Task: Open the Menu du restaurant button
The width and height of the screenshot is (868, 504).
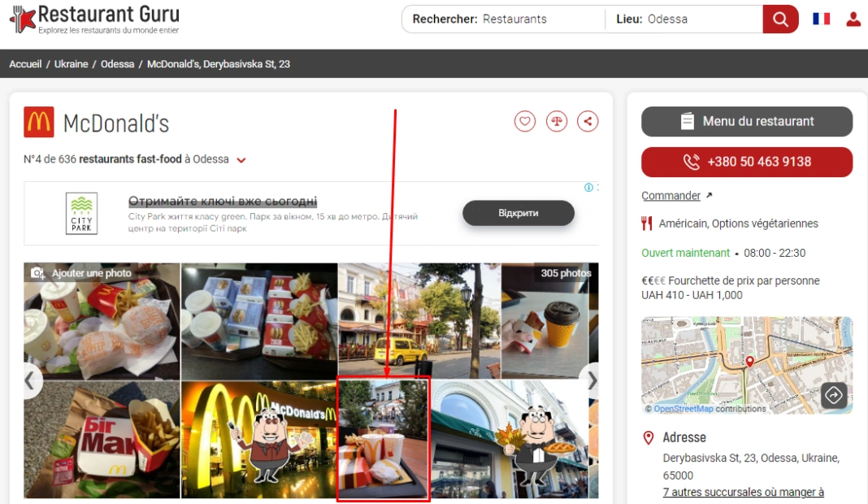Action: tap(747, 121)
